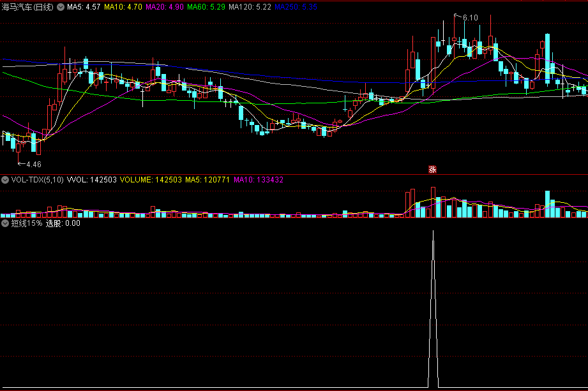Image resolution: width=588 pixels, height=391 pixels.
Task: Select the MA120: 5.22 label
Action: (x=250, y=7)
